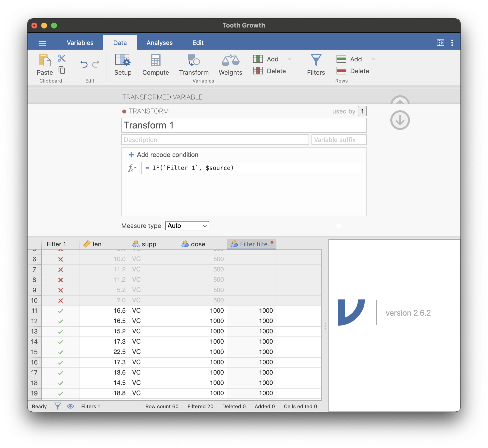Expand the Add row dropdown arrow

click(x=373, y=59)
